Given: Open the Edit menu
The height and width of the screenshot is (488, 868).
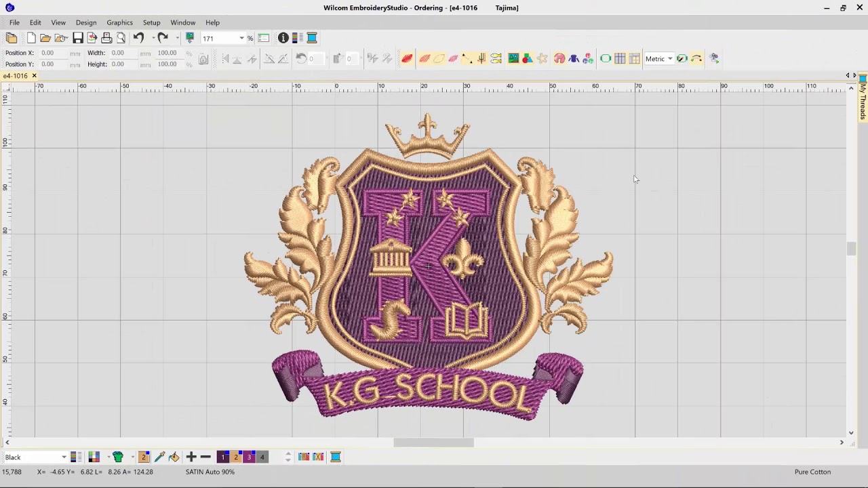Looking at the screenshot, I should click(x=35, y=22).
